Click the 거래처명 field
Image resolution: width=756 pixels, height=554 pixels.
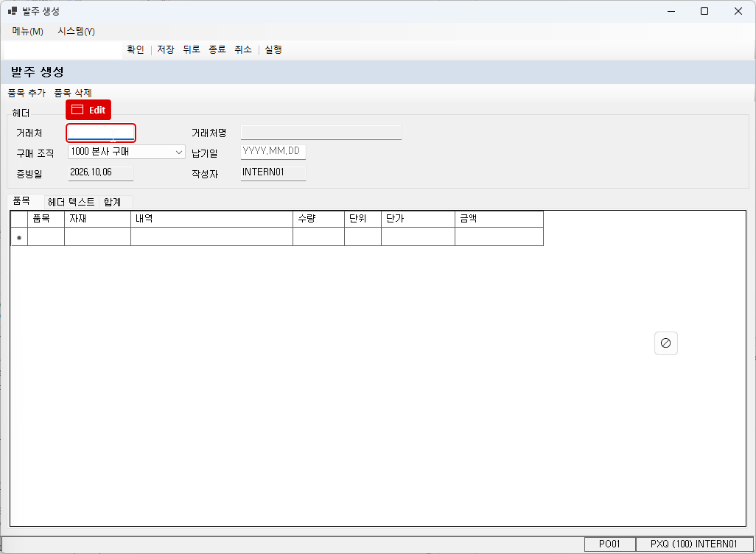tap(321, 132)
